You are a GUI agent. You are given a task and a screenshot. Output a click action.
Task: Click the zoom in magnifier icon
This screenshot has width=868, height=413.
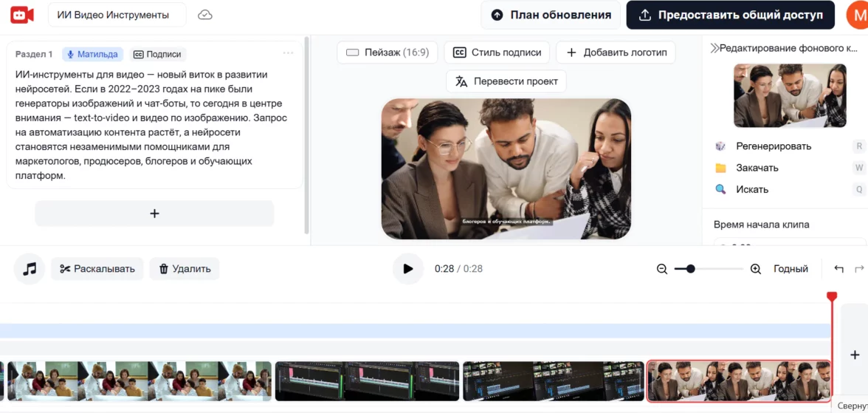pyautogui.click(x=755, y=269)
